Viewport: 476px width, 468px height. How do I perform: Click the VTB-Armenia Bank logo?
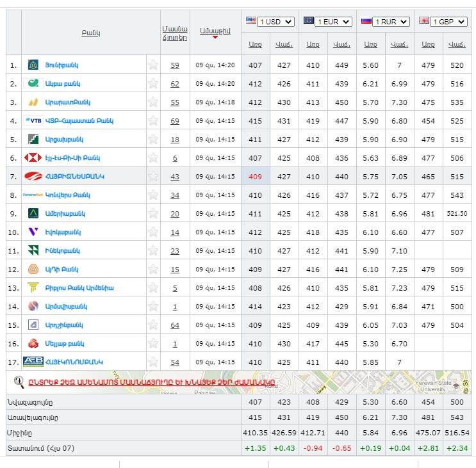[33, 120]
